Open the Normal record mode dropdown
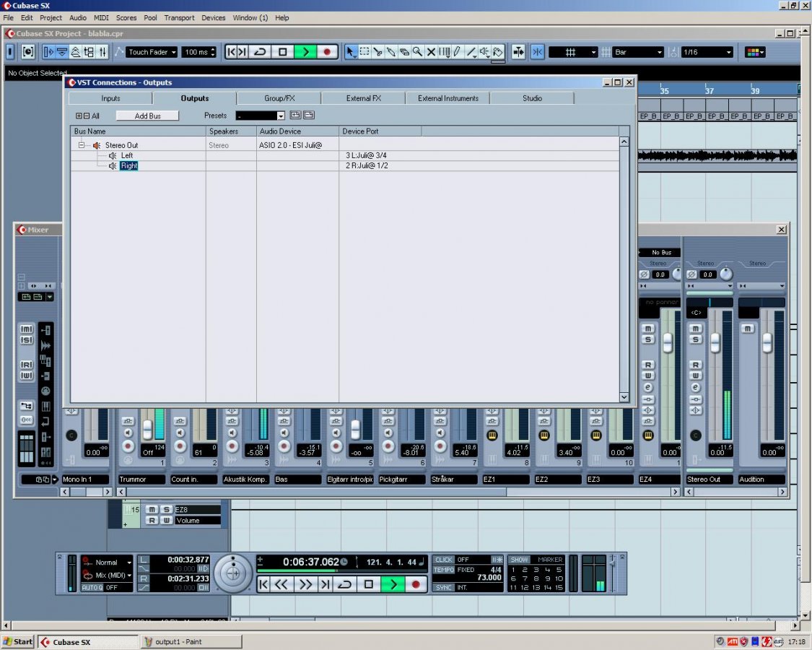812x650 pixels. click(x=108, y=563)
